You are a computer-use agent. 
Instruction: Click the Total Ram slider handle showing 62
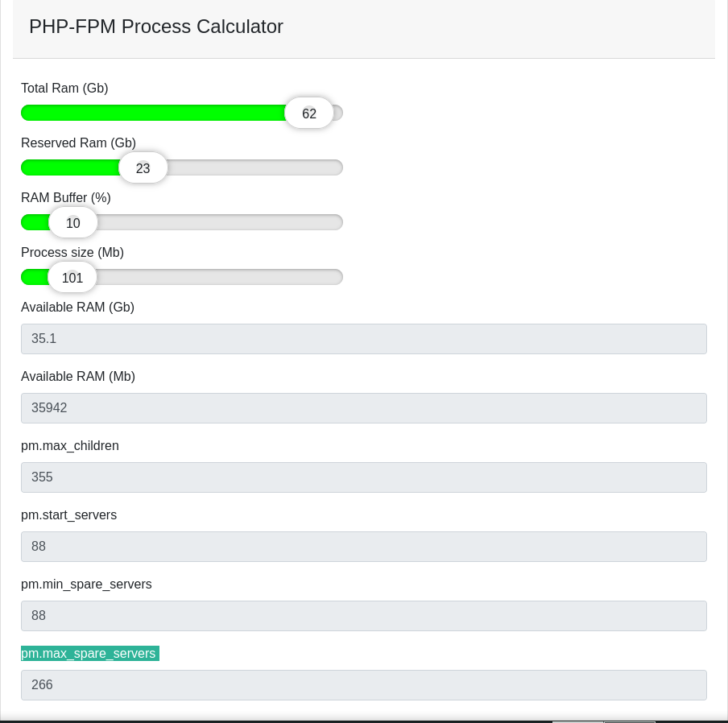pyautogui.click(x=309, y=114)
